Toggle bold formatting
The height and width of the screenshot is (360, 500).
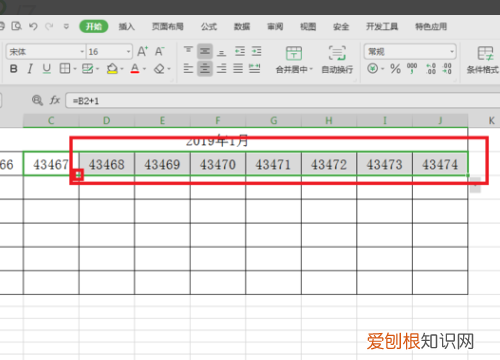13,69
